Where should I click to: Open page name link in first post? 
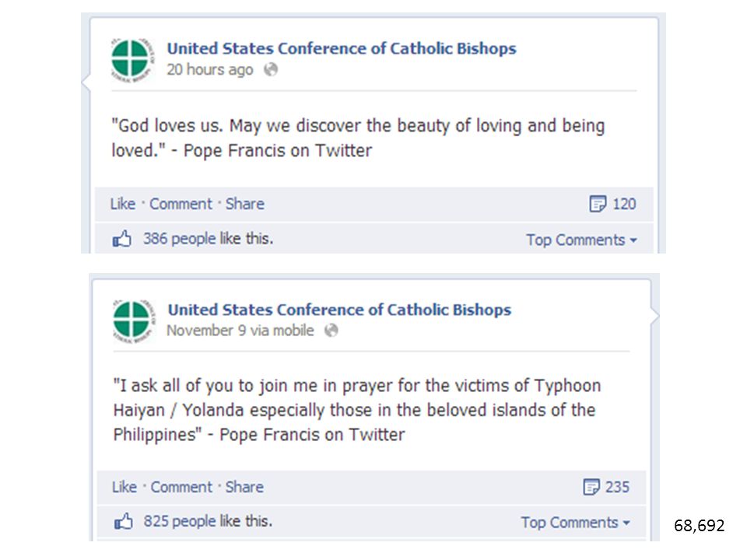[342, 48]
